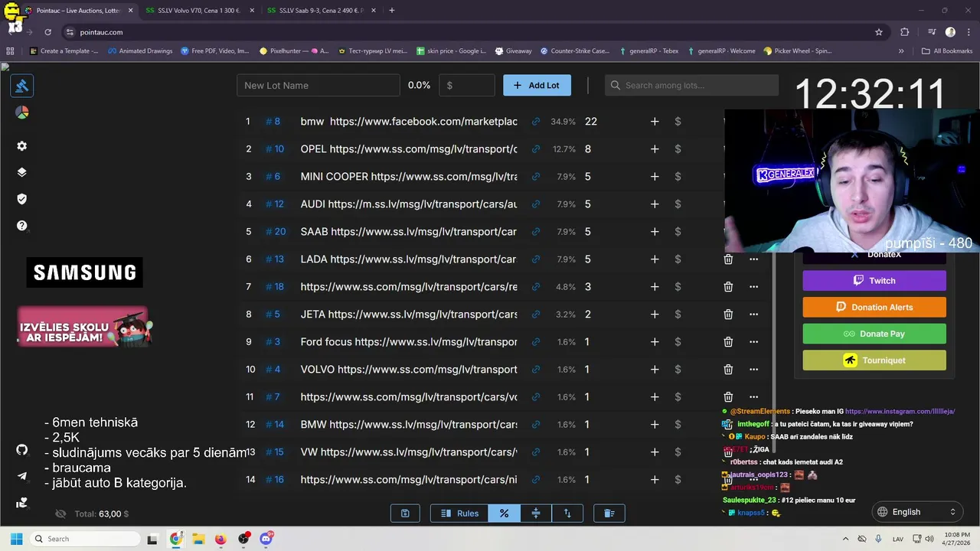Viewport: 980px width, 551px height.
Task: Click plus icon on MINI COOPER row
Action: pyautogui.click(x=655, y=177)
